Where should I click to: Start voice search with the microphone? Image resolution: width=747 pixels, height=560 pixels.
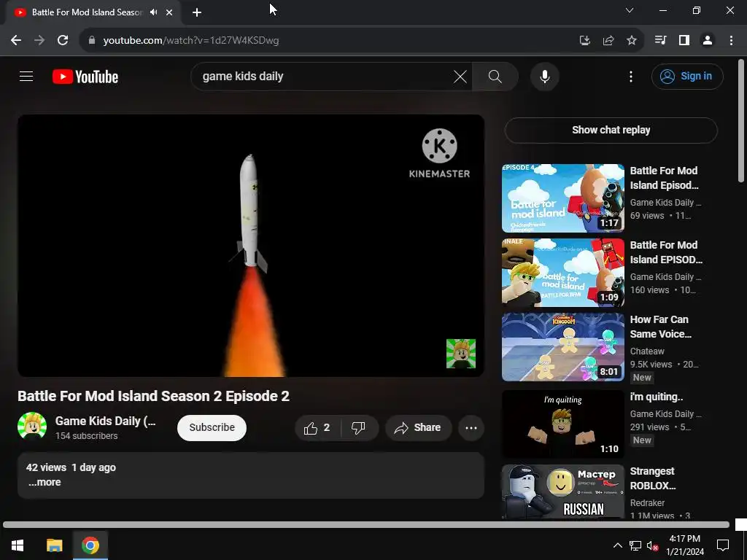(x=544, y=76)
